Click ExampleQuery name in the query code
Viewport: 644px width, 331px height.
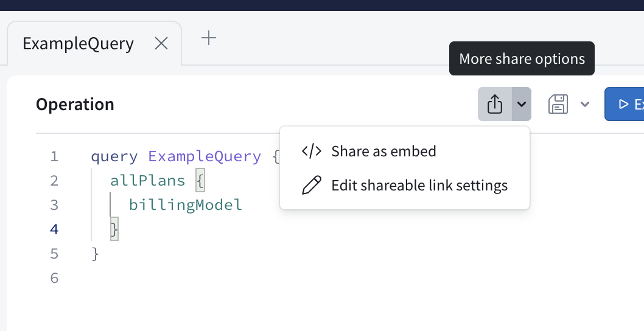[205, 156]
